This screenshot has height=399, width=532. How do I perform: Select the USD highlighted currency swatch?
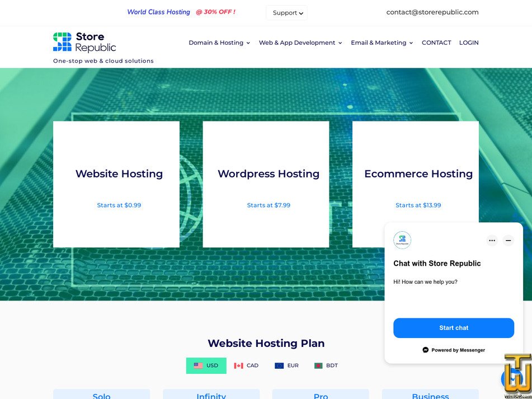(206, 365)
